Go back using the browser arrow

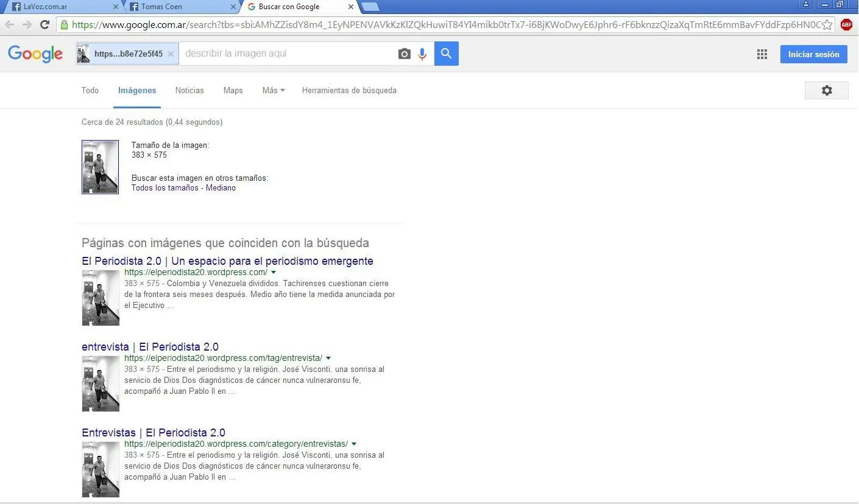[x=10, y=25]
